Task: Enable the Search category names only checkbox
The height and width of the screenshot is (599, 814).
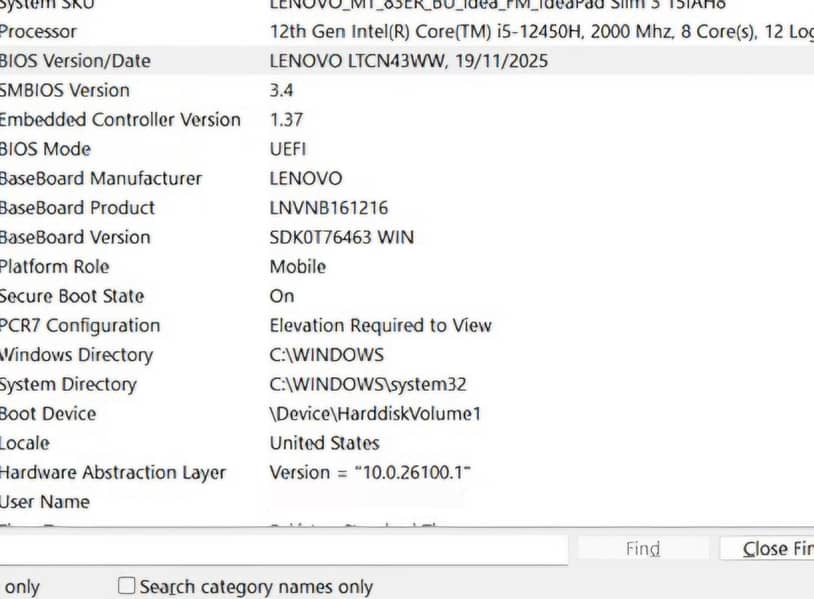Action: (x=127, y=587)
